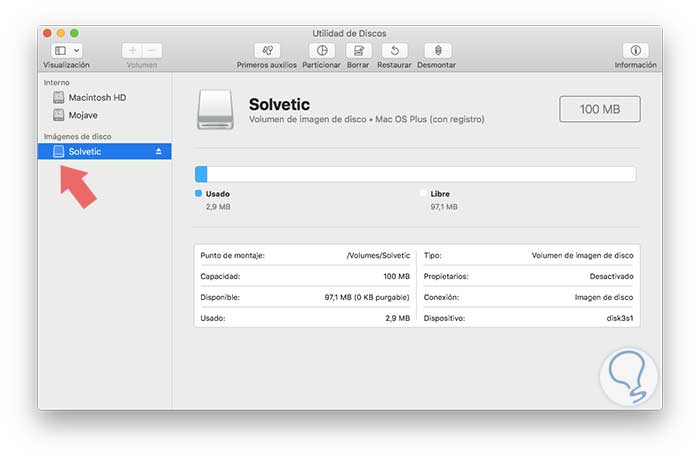This screenshot has width=700, height=460.
Task: Click the /Volumes/Solvetic mount point value
Action: (x=378, y=255)
